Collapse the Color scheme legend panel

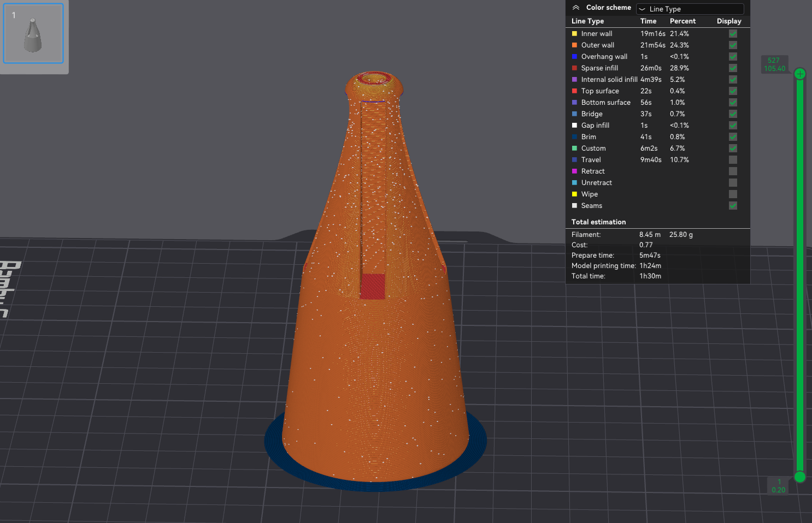click(x=575, y=8)
